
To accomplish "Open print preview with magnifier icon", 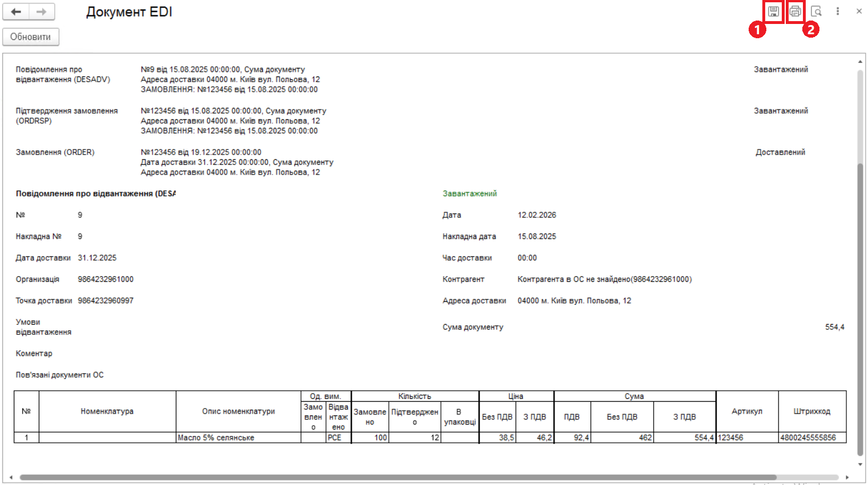I will pyautogui.click(x=817, y=11).
